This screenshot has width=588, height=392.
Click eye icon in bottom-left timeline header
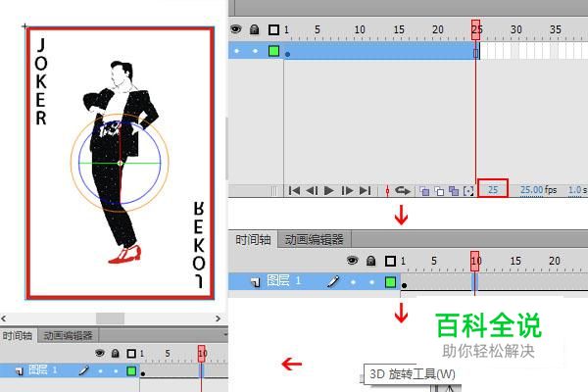[x=99, y=353]
